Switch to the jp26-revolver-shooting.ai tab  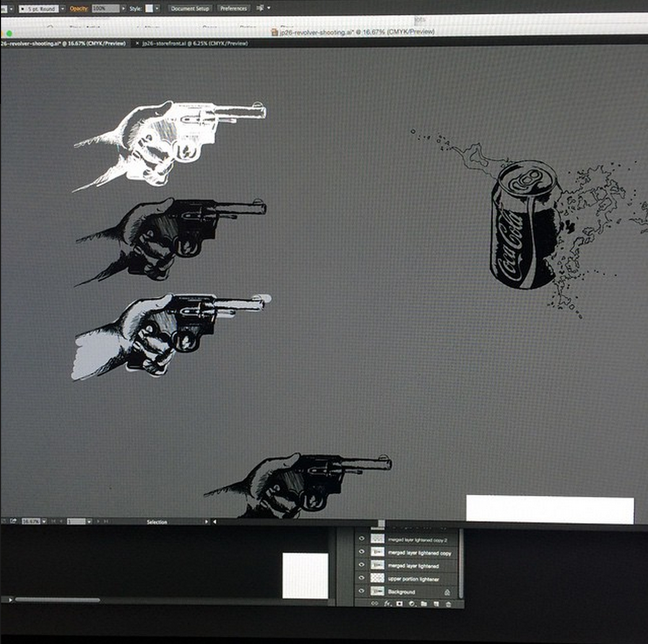(x=63, y=43)
